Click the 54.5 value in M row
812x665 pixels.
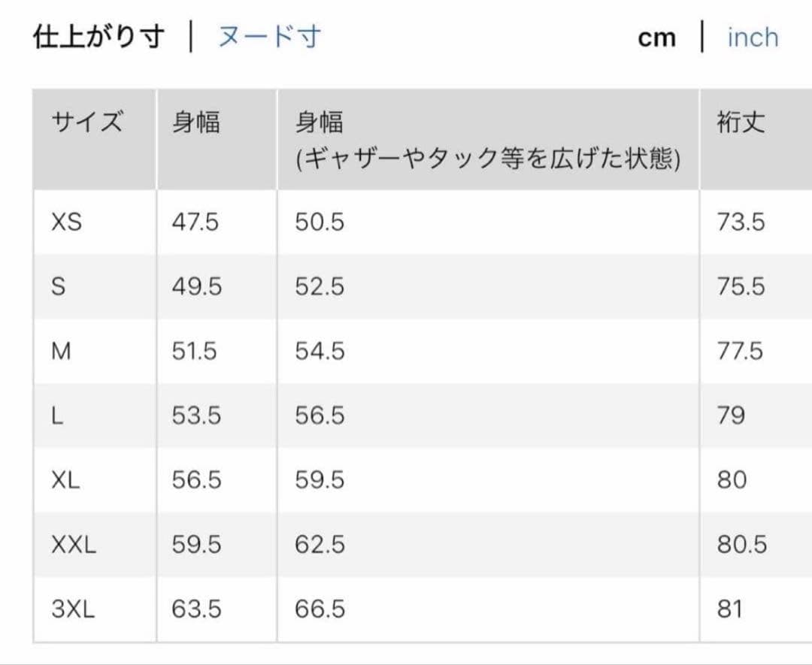click(320, 351)
